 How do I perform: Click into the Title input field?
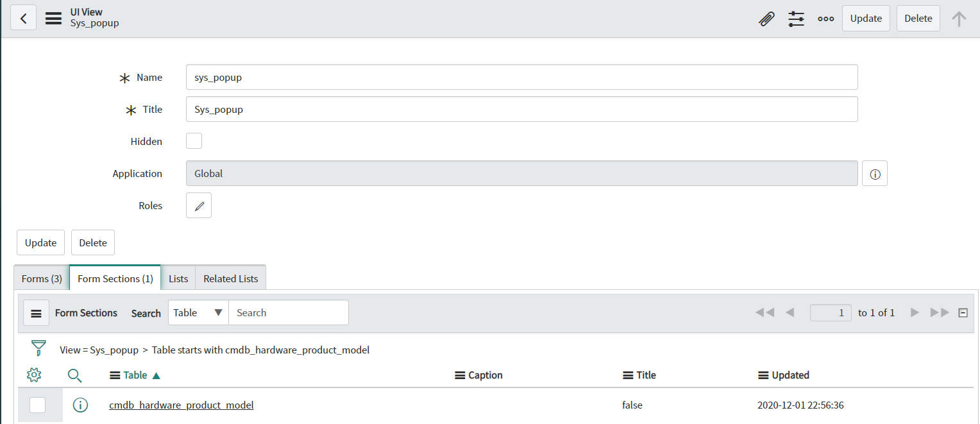[x=521, y=109]
